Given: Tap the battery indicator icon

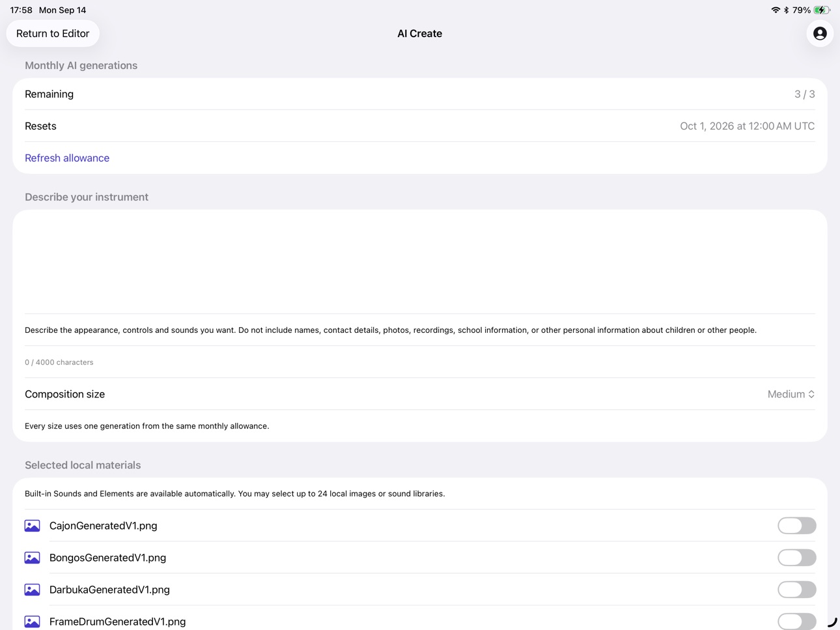Looking at the screenshot, I should pos(822,10).
